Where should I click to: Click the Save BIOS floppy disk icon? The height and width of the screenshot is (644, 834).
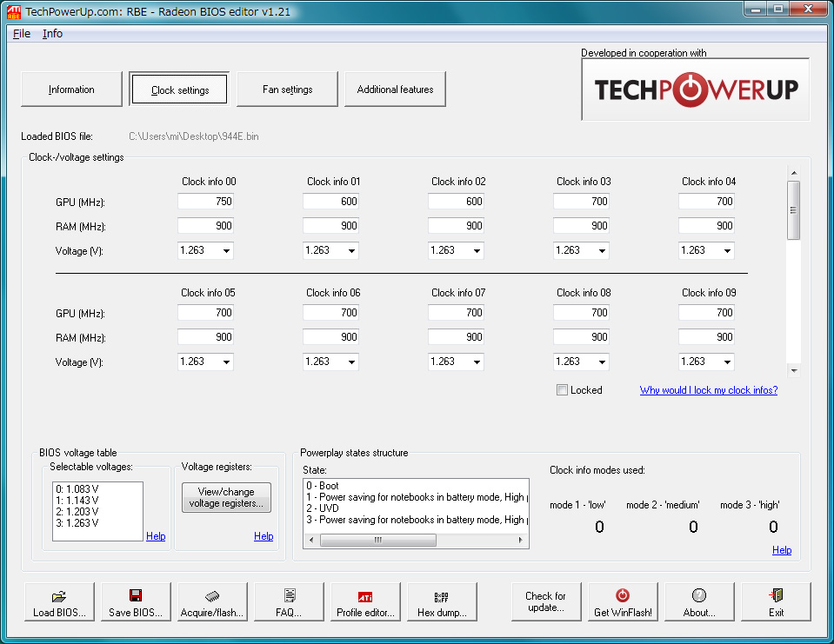click(x=136, y=602)
